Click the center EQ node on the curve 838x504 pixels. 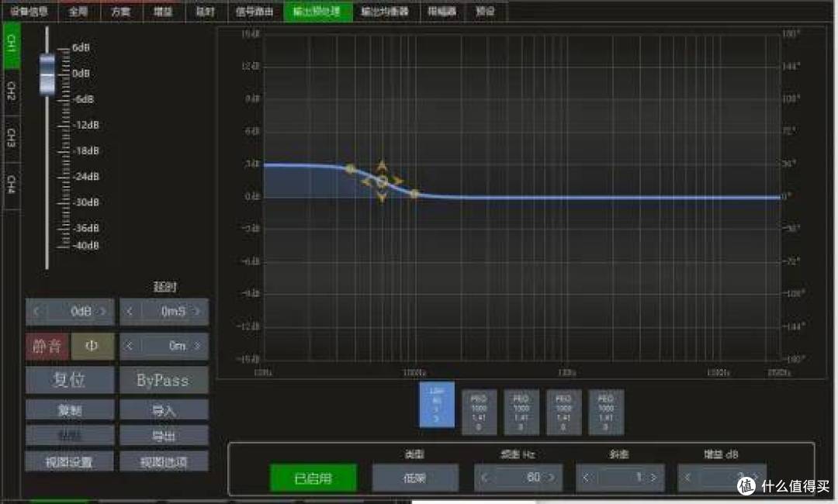click(x=382, y=182)
